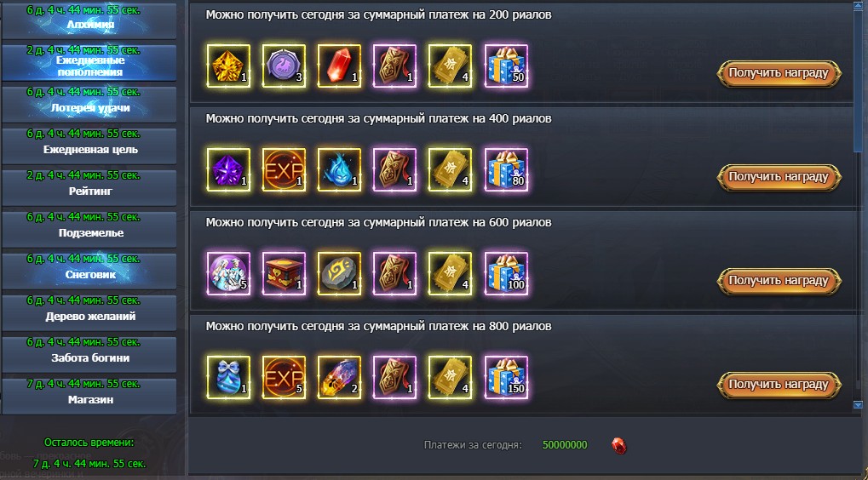Select the blue flame reward icon

[339, 170]
